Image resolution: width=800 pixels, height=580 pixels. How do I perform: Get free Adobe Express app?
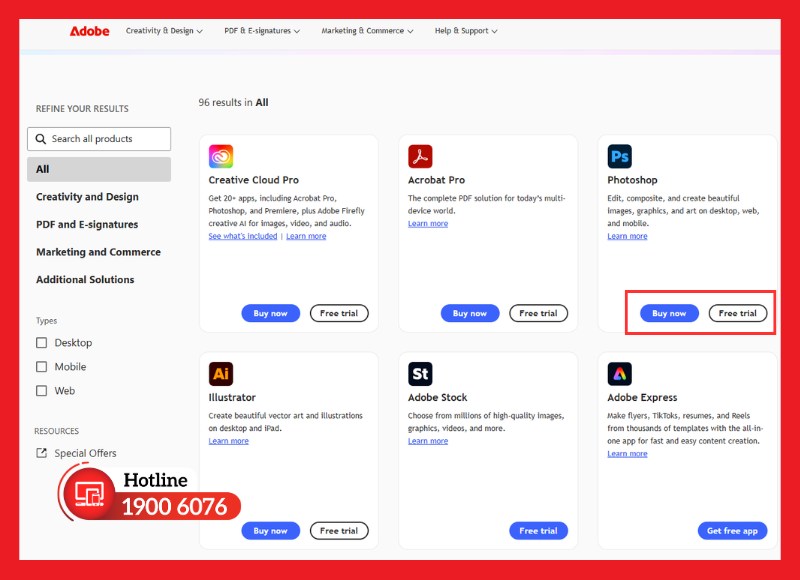point(733,531)
